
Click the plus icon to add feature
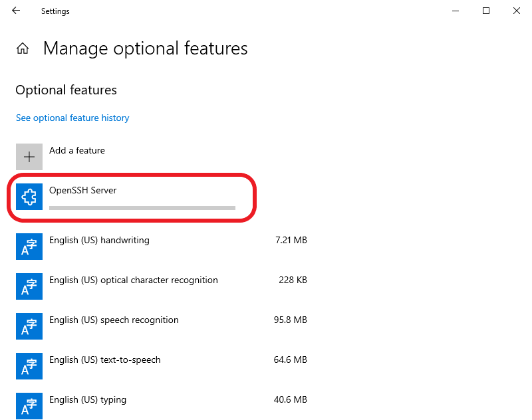(29, 157)
